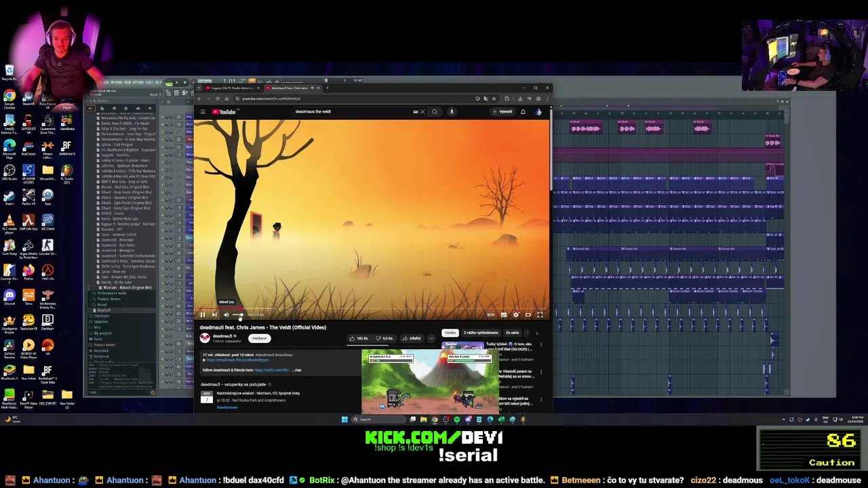Viewport: 868px width, 488px height.
Task: Go to the YouTube home logo
Action: coord(224,112)
